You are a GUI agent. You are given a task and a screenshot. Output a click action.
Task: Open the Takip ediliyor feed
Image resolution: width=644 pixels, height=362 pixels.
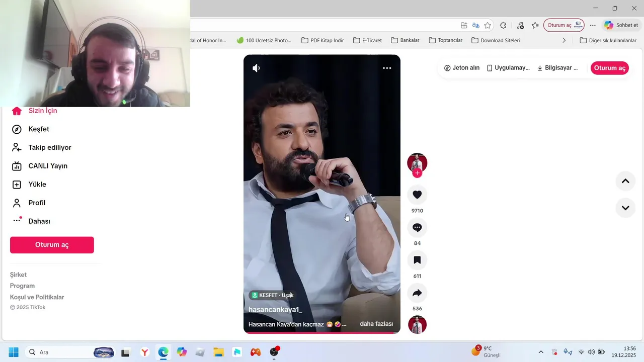[x=50, y=147]
